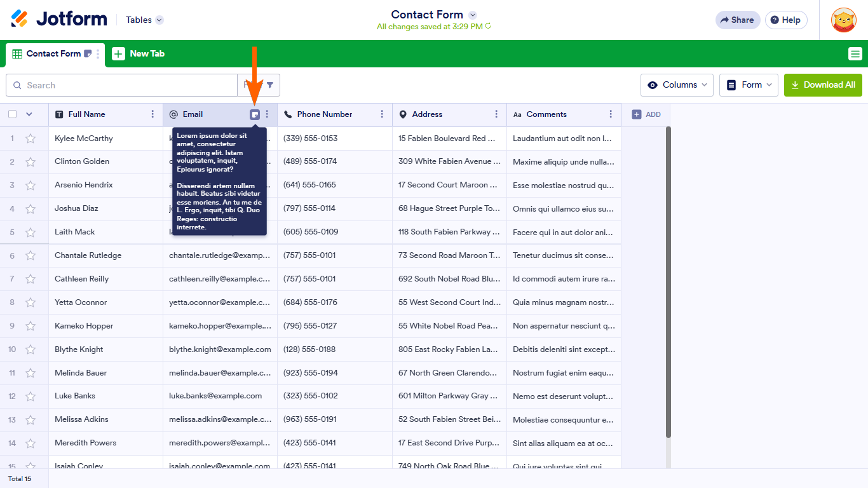This screenshot has width=868, height=488.
Task: Click the Phone Number column header
Action: pos(335,114)
